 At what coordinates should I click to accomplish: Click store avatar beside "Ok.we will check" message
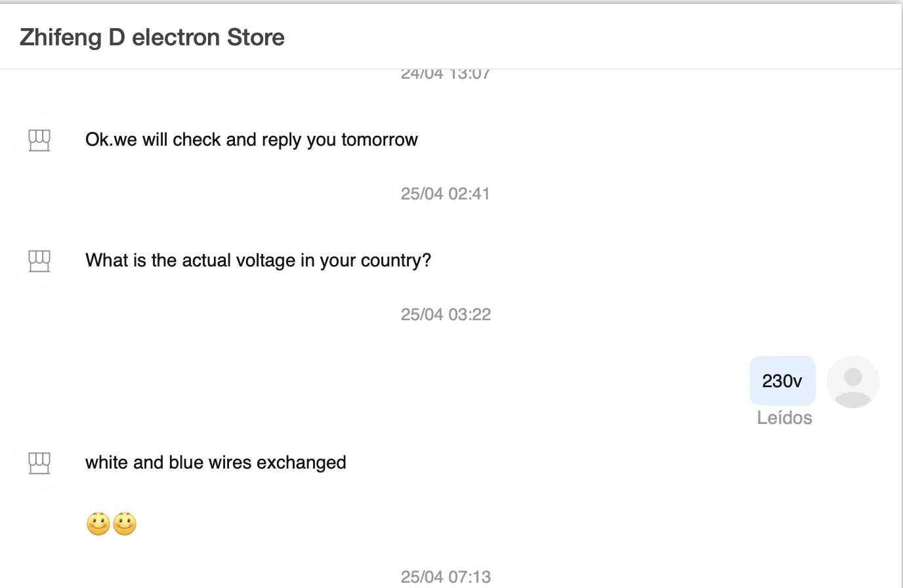coord(39,140)
